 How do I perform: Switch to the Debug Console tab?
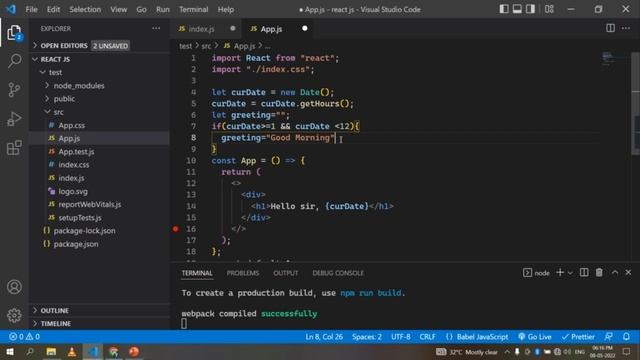coord(338,273)
